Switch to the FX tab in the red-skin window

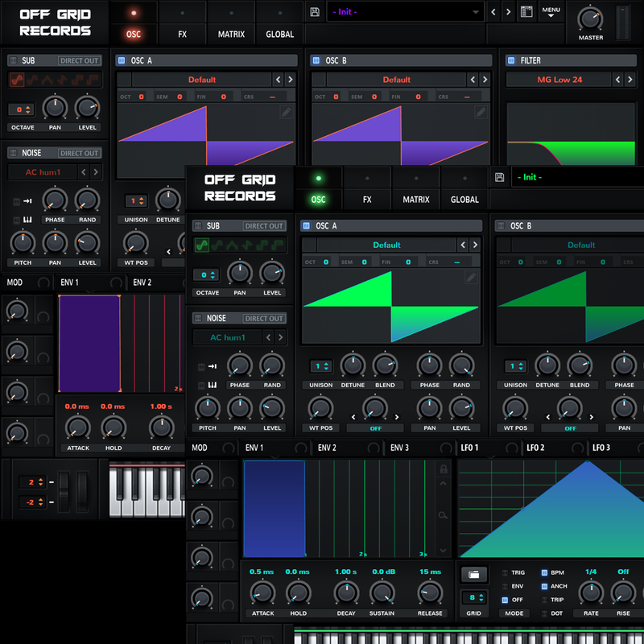pyautogui.click(x=183, y=35)
